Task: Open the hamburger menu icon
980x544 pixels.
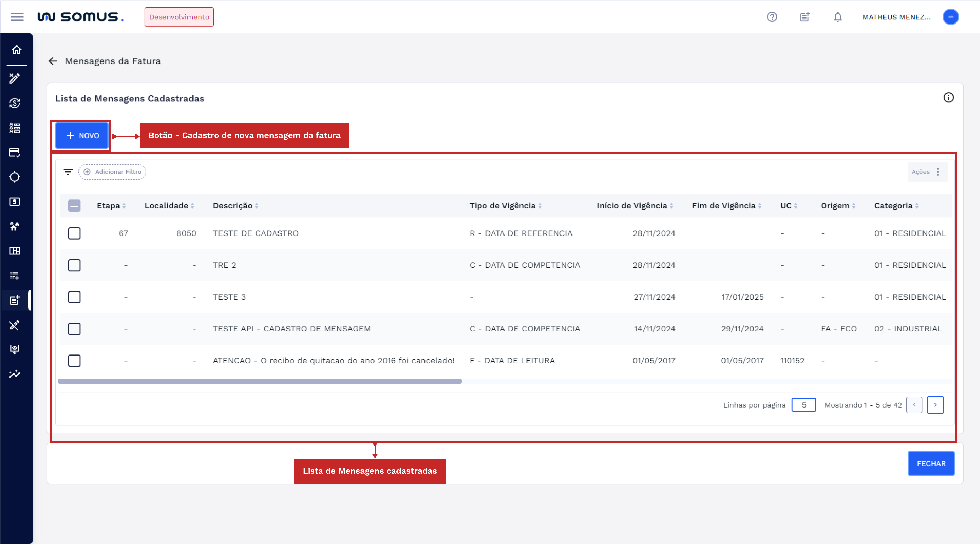Action: coord(17,17)
